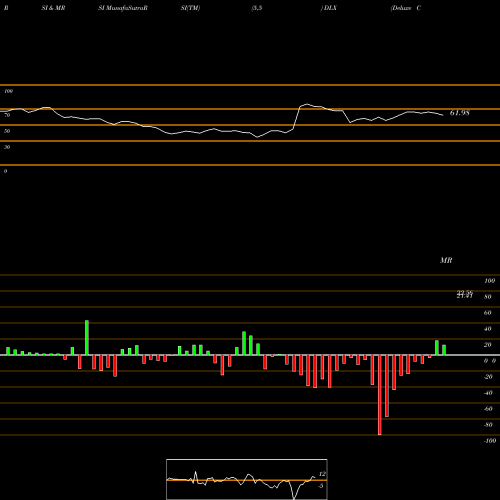Click the RSI axis label 30
500x500 pixels.
coord(7,147)
